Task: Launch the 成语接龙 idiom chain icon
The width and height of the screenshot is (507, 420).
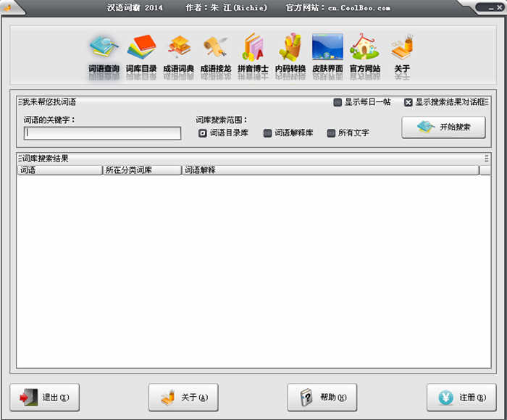Action: point(216,54)
